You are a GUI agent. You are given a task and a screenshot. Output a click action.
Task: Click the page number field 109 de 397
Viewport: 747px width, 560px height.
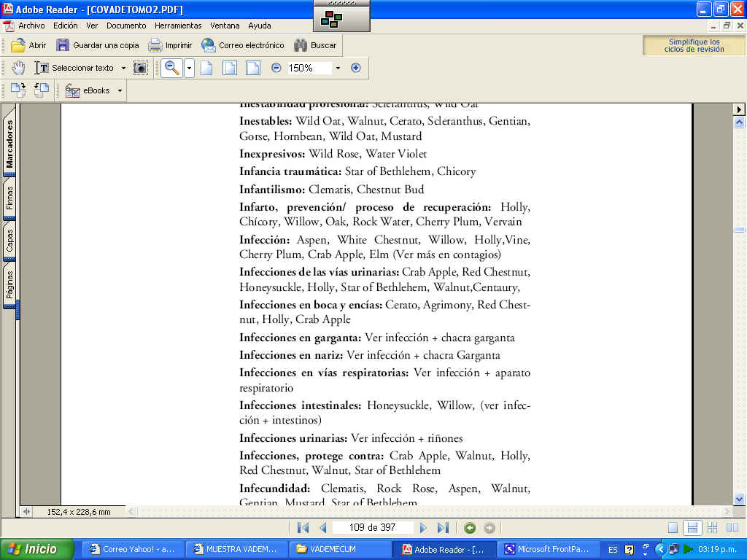tap(373, 528)
